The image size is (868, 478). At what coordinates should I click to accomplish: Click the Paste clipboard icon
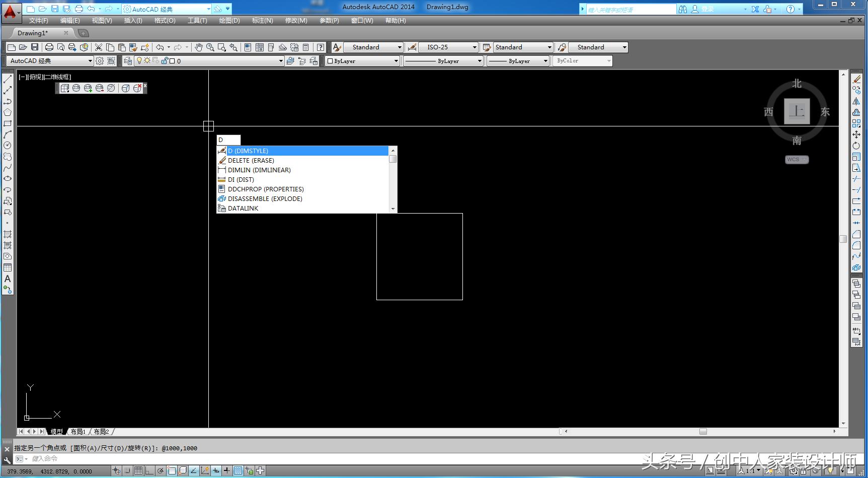(122, 47)
